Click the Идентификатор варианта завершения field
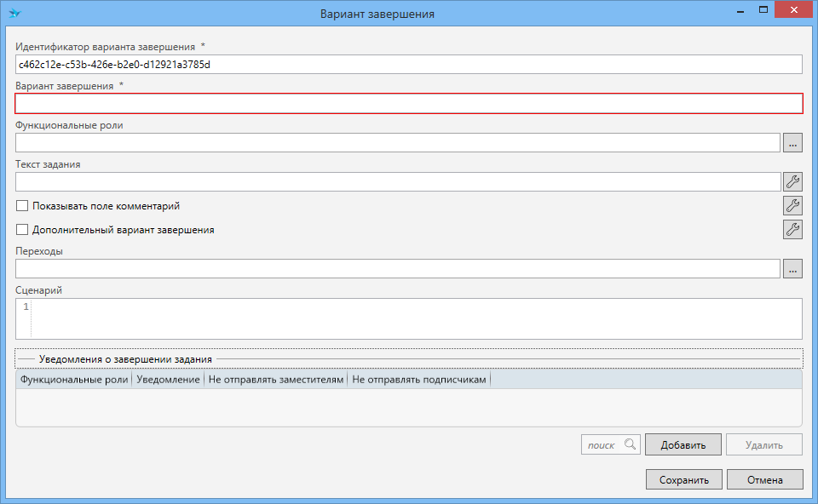 point(408,65)
